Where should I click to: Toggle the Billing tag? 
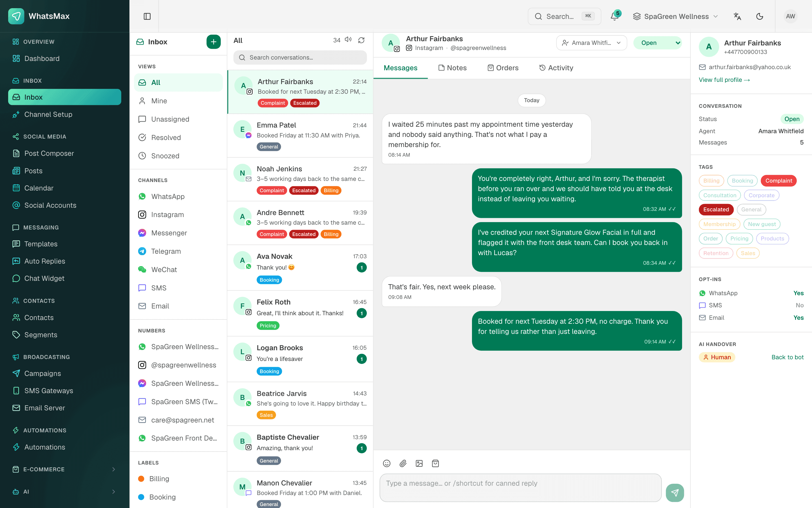point(711,180)
